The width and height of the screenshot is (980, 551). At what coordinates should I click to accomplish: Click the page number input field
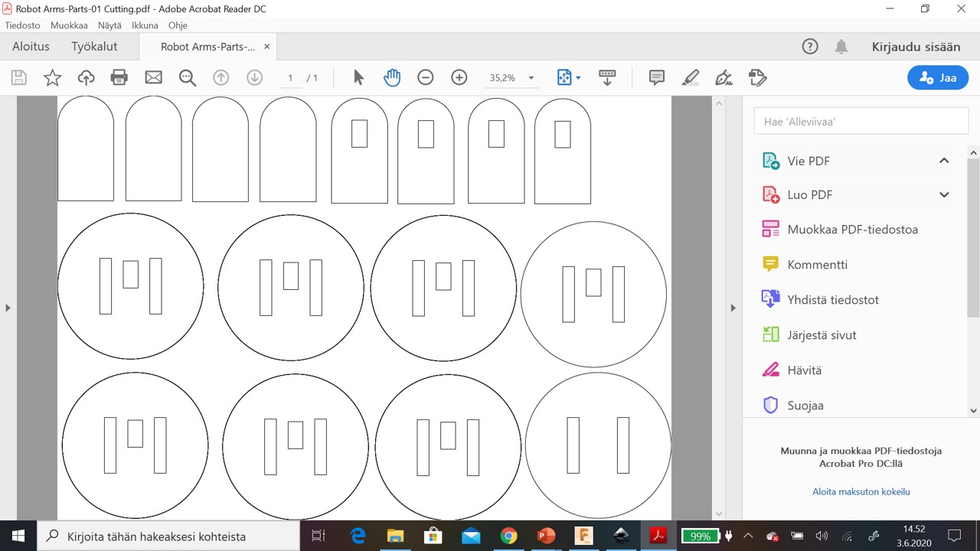click(x=291, y=78)
